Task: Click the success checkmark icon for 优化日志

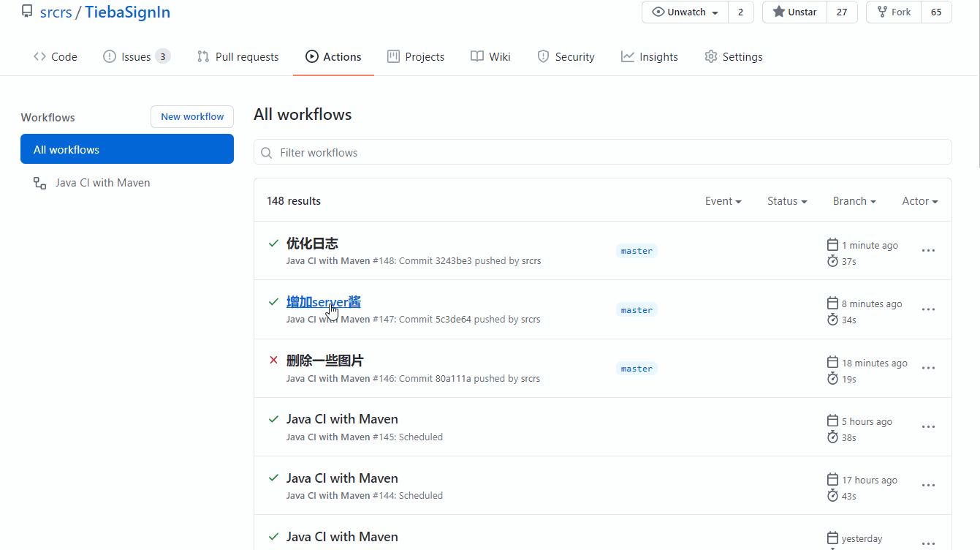Action: click(273, 243)
